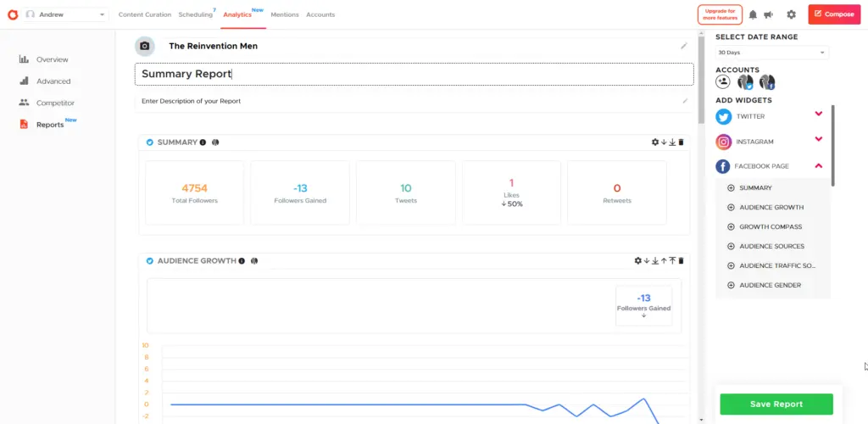Open the 30 Days date range dropdown
This screenshot has height=424, width=868.
click(x=771, y=53)
